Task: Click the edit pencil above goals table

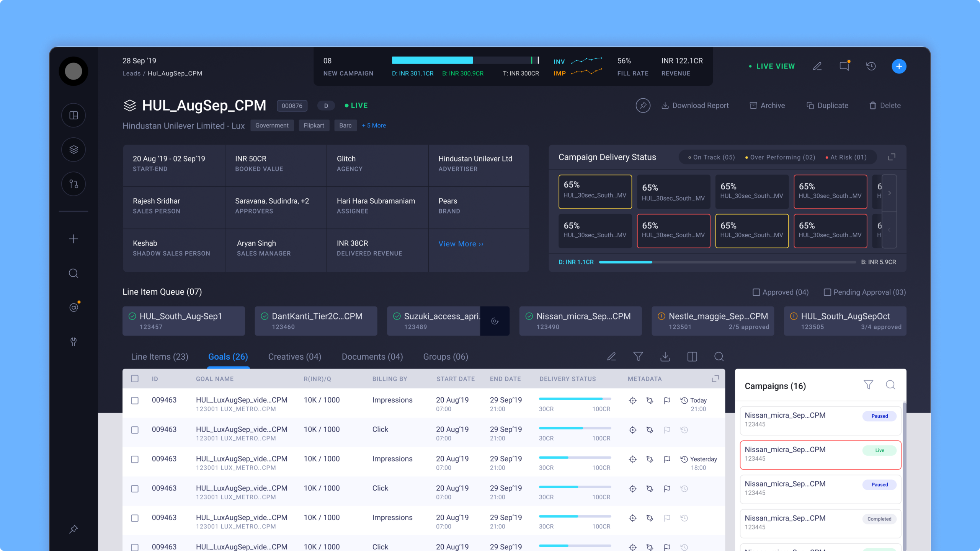Action: (611, 357)
